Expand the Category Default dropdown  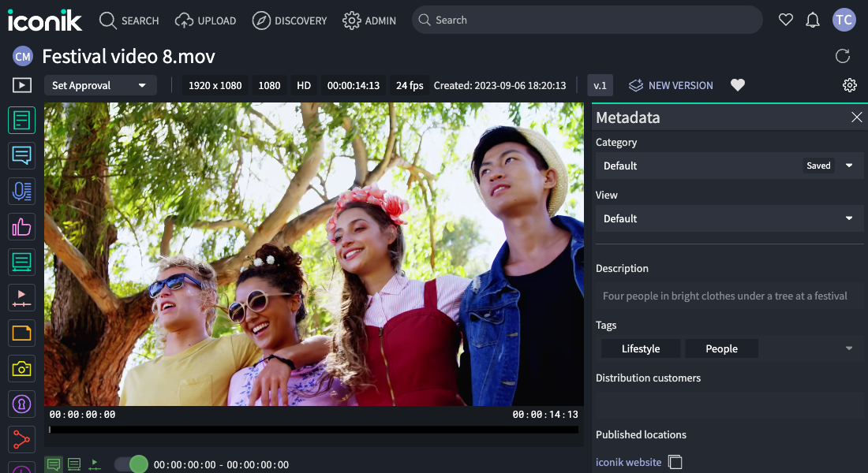[849, 166]
